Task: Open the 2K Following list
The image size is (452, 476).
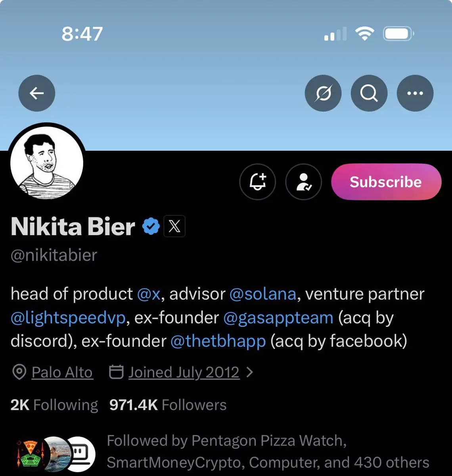Action: coord(54,405)
